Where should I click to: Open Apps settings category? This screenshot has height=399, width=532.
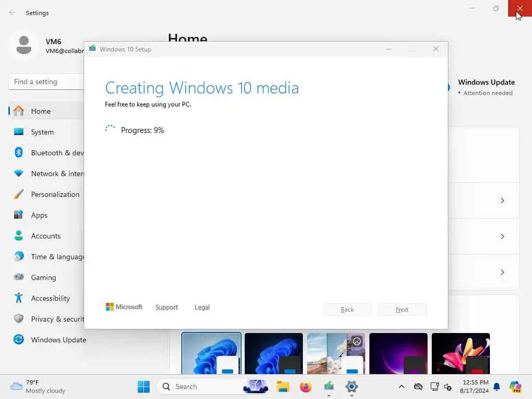click(x=46, y=215)
